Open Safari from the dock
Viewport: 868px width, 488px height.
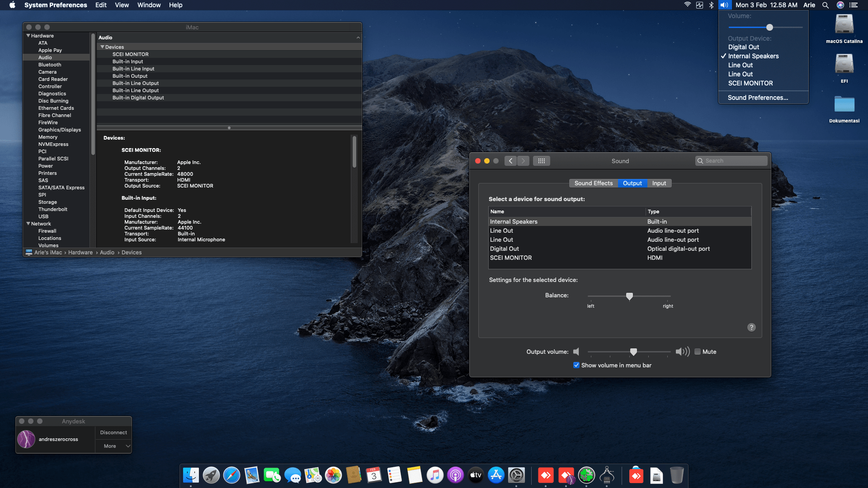pos(231,475)
